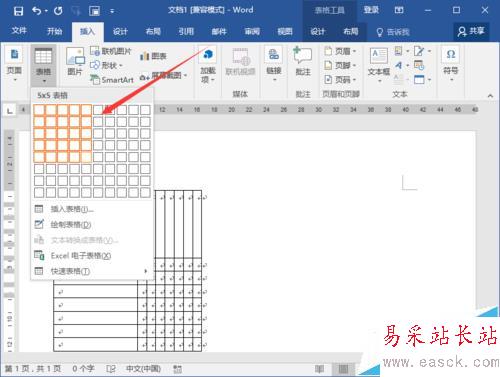Screen dimensions: 500x377
Task: Open the 视图 ribbon tab
Action: [x=285, y=32]
